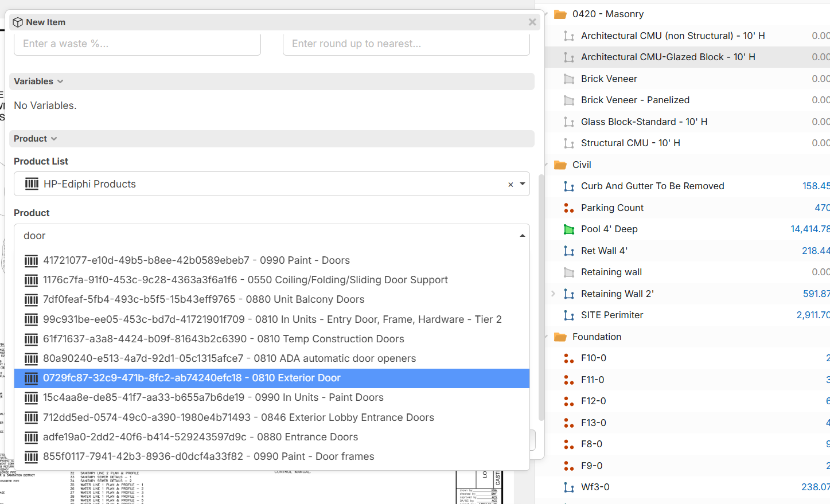
Task: Click the F10-0 count icon
Action: point(568,358)
